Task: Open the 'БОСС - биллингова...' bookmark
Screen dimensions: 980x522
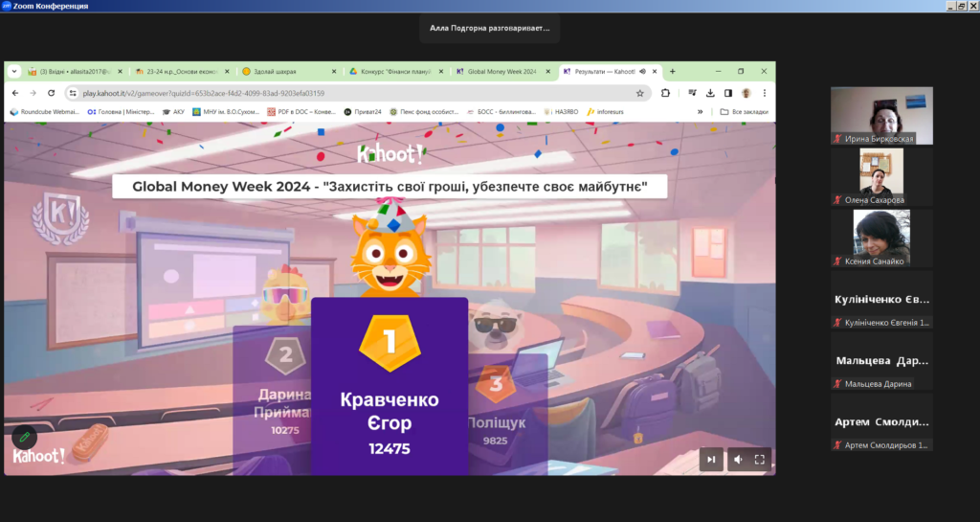Action: 501,112
